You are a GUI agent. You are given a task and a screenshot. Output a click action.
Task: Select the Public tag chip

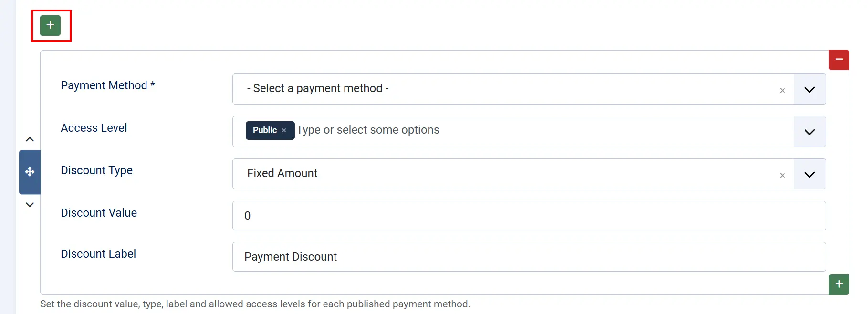click(x=265, y=130)
